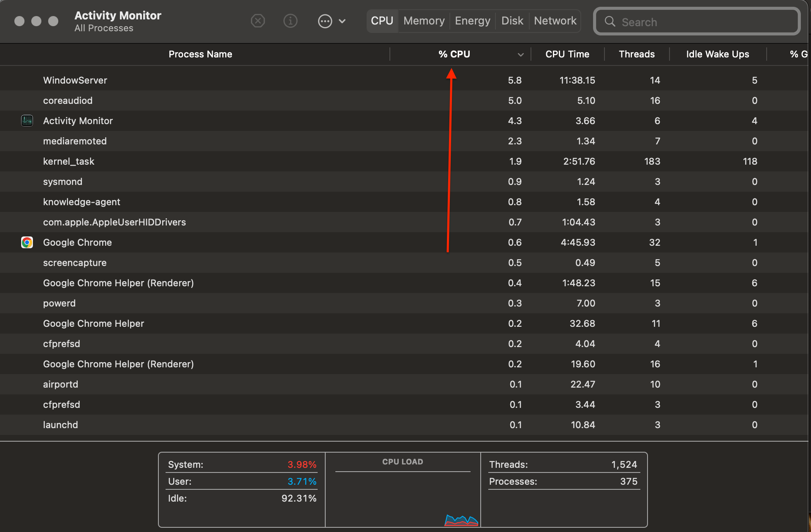Click the ellipsis more-options icon
Screen dimensions: 811x532
coord(325,21)
